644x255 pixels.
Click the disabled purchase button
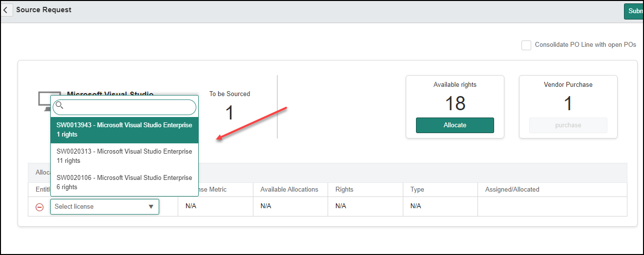pos(568,125)
